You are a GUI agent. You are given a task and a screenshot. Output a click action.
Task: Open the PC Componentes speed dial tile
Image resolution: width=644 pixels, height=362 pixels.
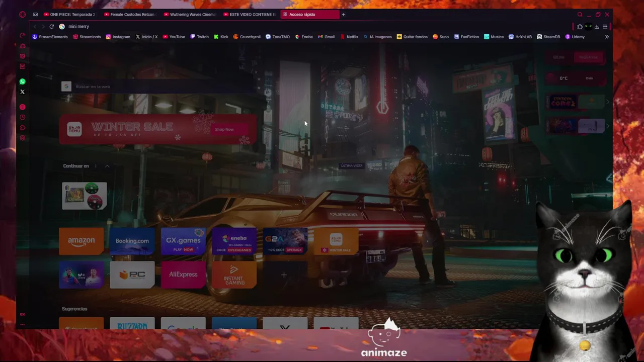pos(132,275)
